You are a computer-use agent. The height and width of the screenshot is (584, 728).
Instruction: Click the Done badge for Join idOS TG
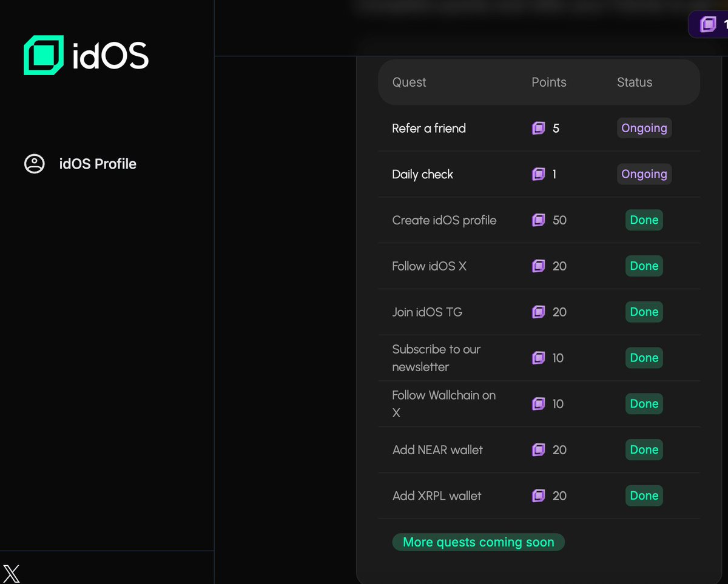pos(644,312)
